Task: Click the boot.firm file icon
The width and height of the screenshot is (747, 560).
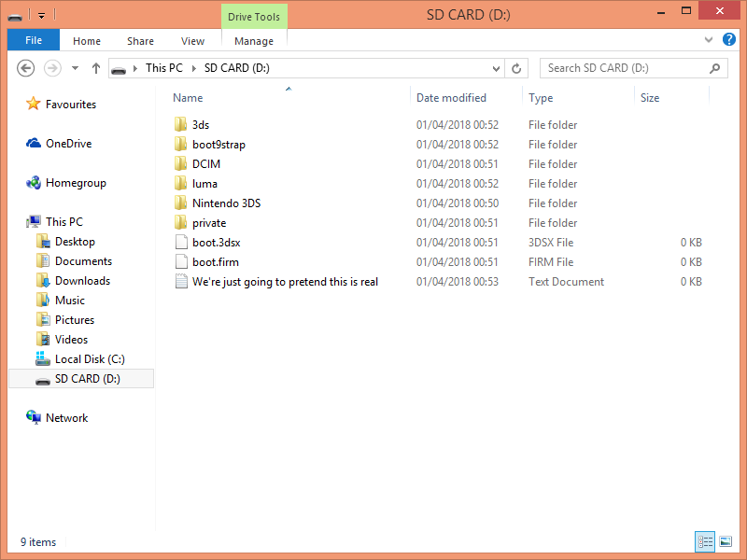Action: (x=181, y=262)
